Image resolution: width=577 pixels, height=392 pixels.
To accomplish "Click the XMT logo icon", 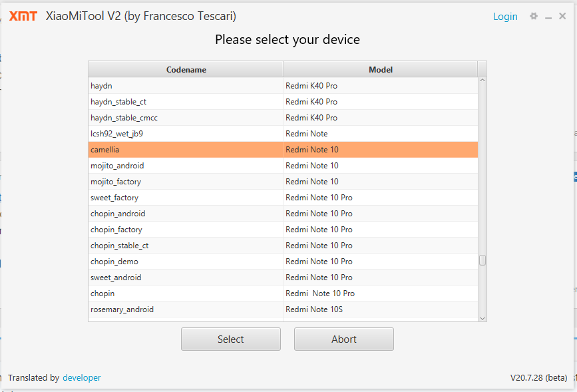I will point(23,16).
